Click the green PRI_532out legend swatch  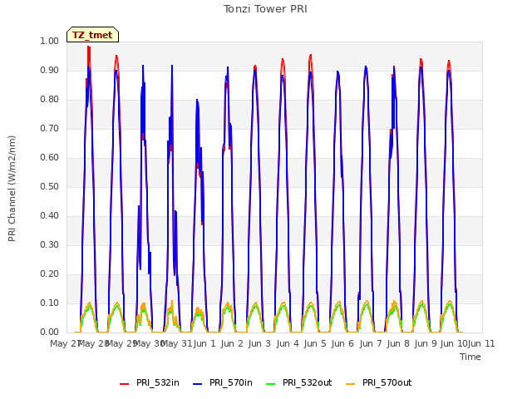coord(271,384)
